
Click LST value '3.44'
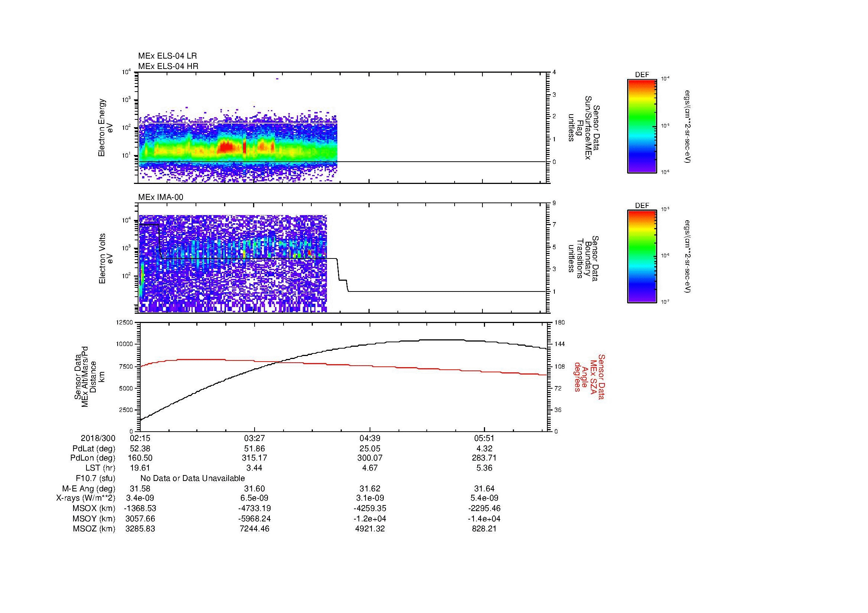pos(255,468)
